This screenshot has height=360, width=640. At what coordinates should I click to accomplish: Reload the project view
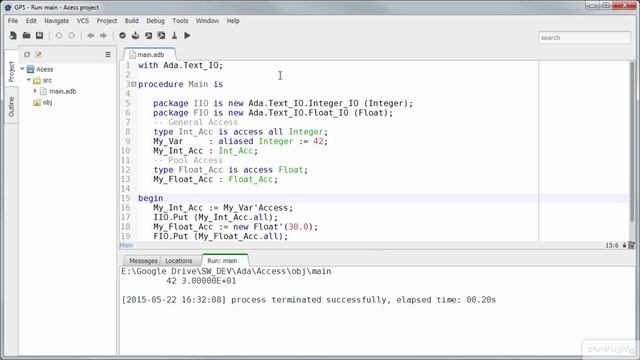click(27, 54)
